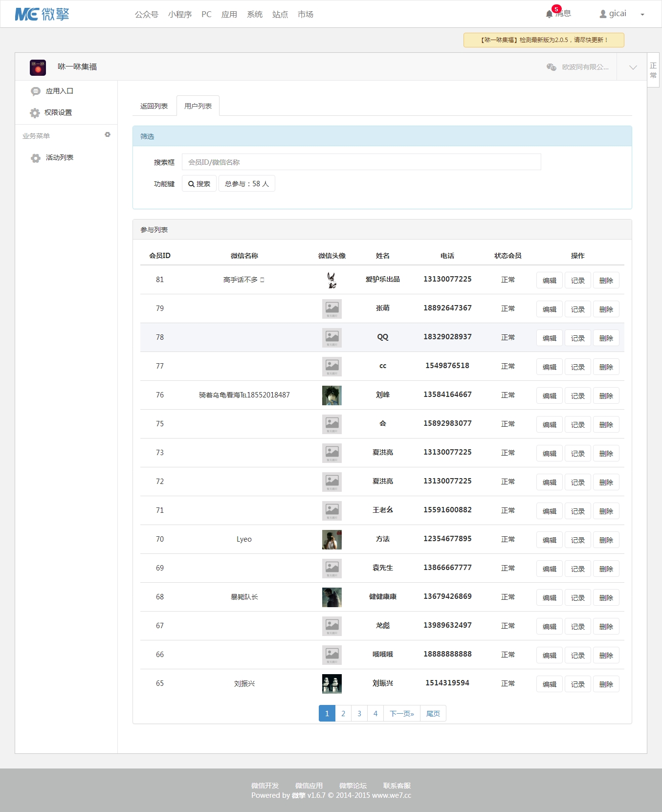This screenshot has width=662, height=812.
Task: Open avatar of member 81
Action: 332,280
